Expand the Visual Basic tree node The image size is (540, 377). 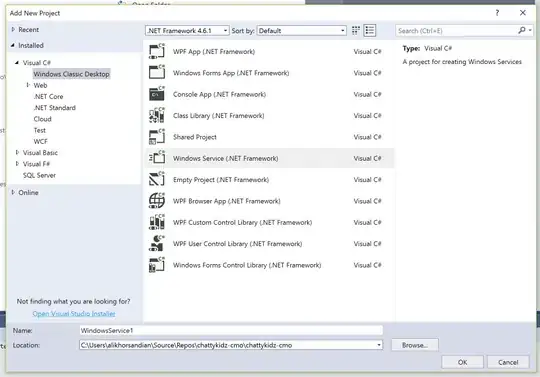17,153
